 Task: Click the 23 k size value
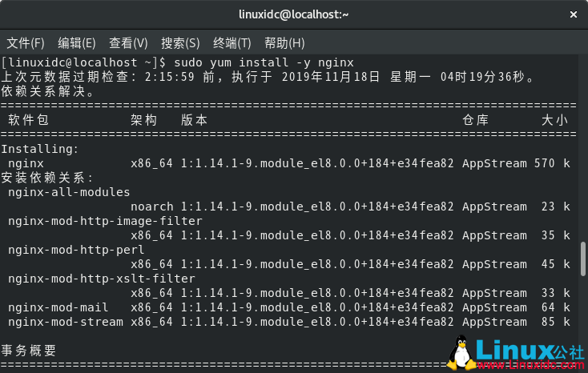556,207
